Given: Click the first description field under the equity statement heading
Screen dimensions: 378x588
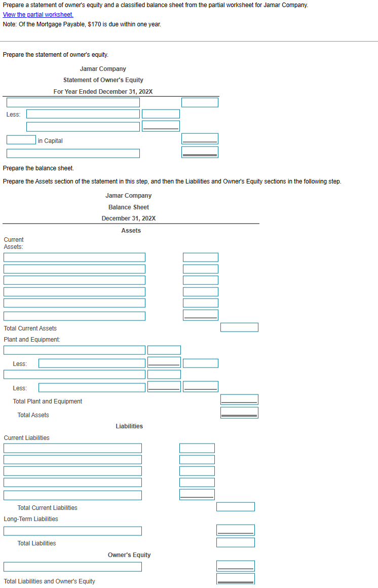Looking at the screenshot, I should click(72, 102).
